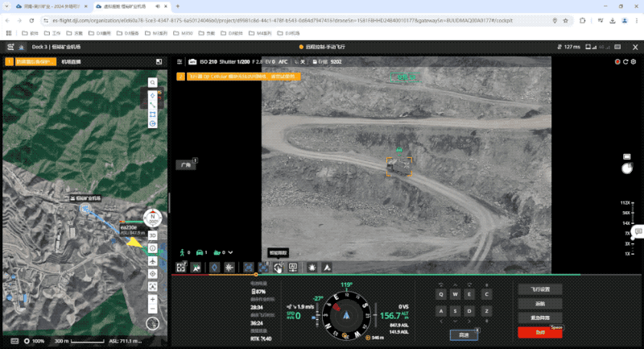The image size is (644, 349).
Task: Open the map search tool
Action: [152, 83]
